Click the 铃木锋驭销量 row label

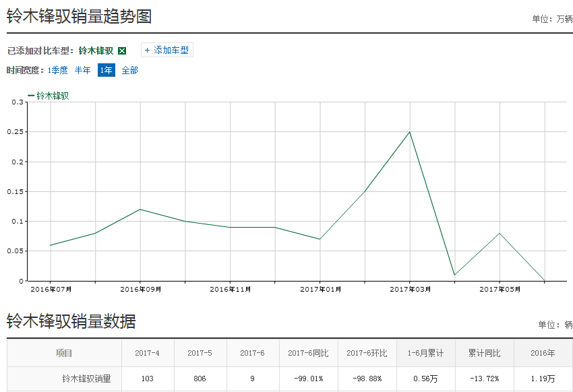pos(86,379)
